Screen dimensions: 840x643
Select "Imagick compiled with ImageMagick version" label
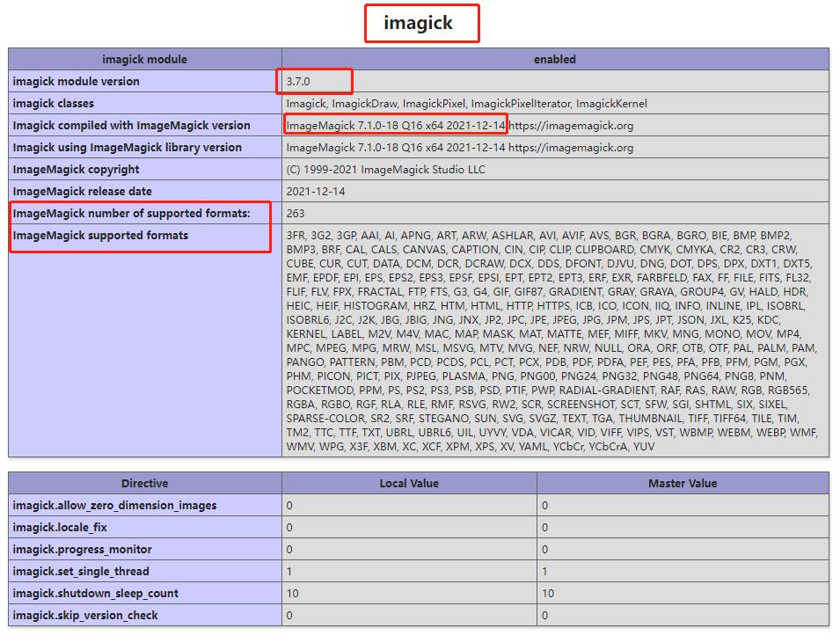(x=131, y=126)
